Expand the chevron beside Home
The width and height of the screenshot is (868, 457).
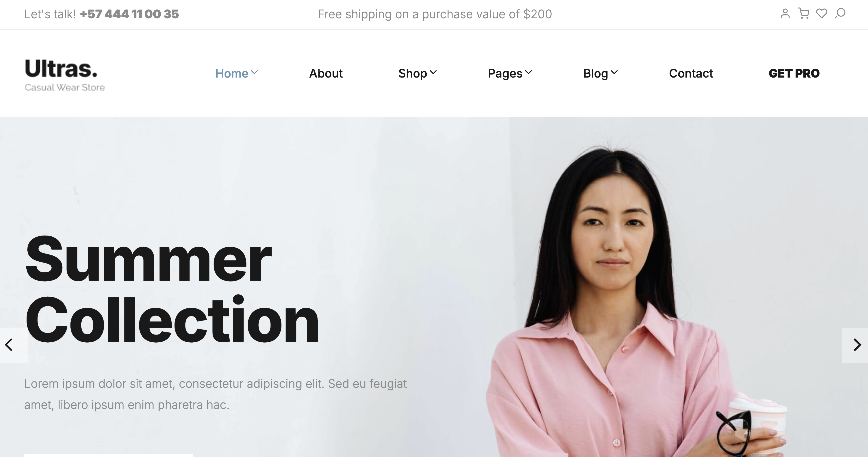click(255, 72)
